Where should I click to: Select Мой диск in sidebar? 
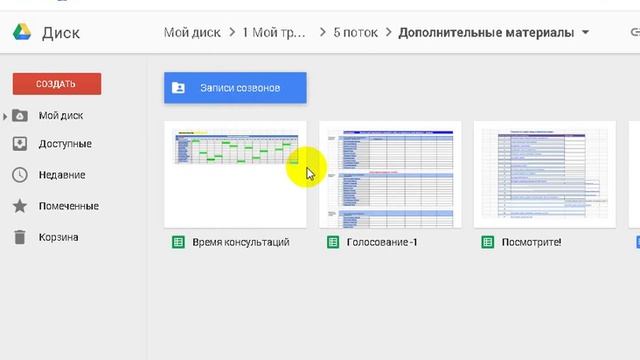pyautogui.click(x=61, y=116)
